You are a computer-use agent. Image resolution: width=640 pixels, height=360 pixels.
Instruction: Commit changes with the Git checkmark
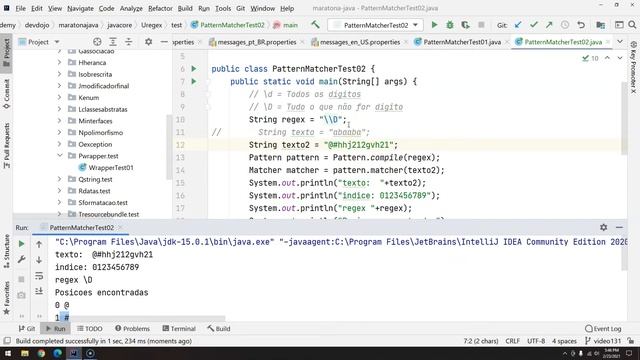coord(533,25)
